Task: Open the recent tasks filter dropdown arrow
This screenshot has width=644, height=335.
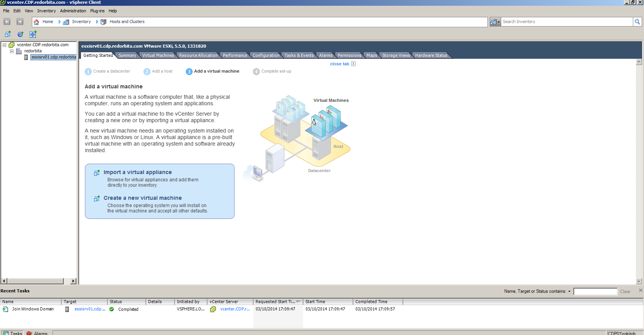Action: (569, 292)
